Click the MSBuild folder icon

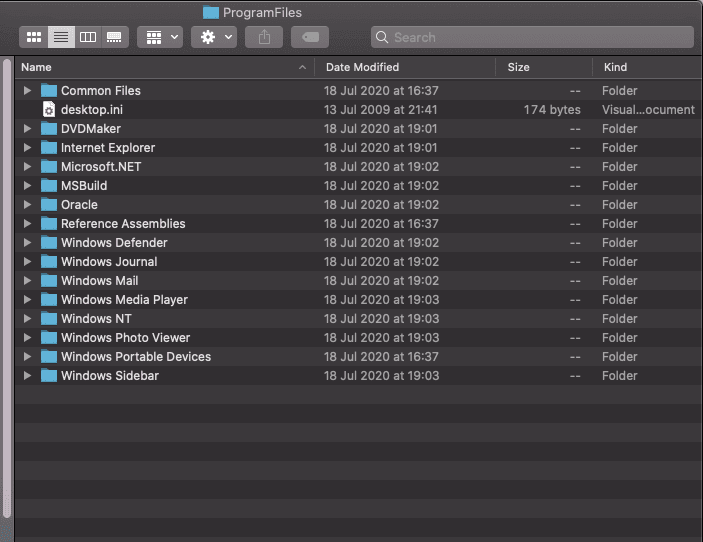point(49,186)
